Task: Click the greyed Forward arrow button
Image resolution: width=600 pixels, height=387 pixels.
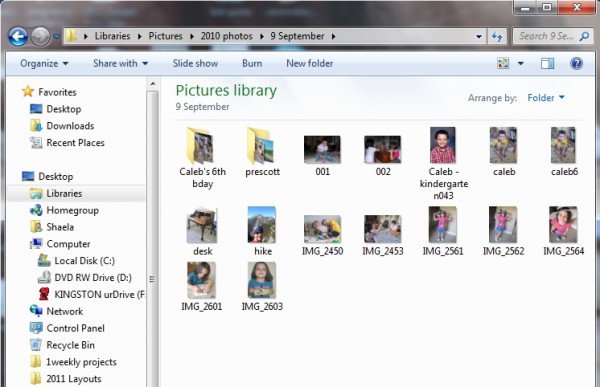Action: click(40, 37)
